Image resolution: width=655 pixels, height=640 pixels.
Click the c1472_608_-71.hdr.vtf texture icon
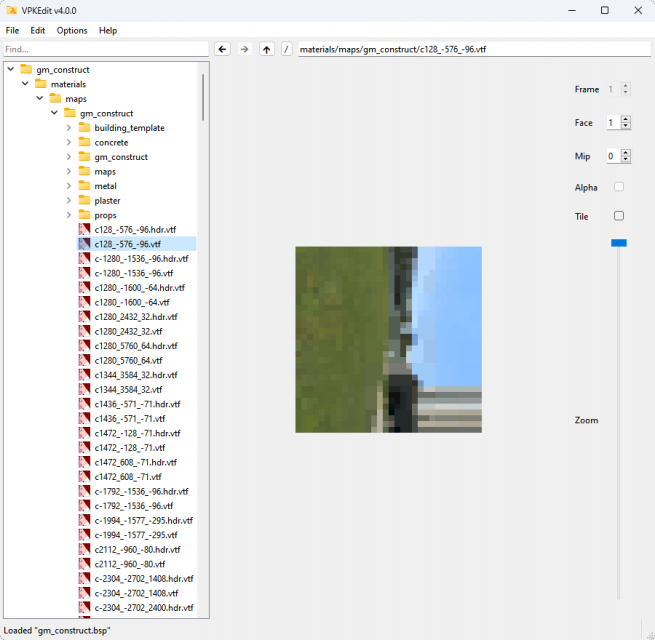(x=85, y=462)
